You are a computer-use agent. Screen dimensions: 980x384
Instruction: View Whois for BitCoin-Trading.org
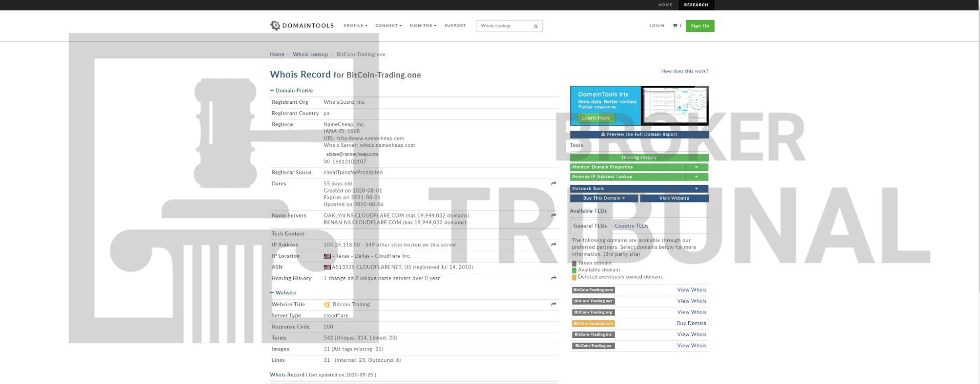click(x=691, y=312)
